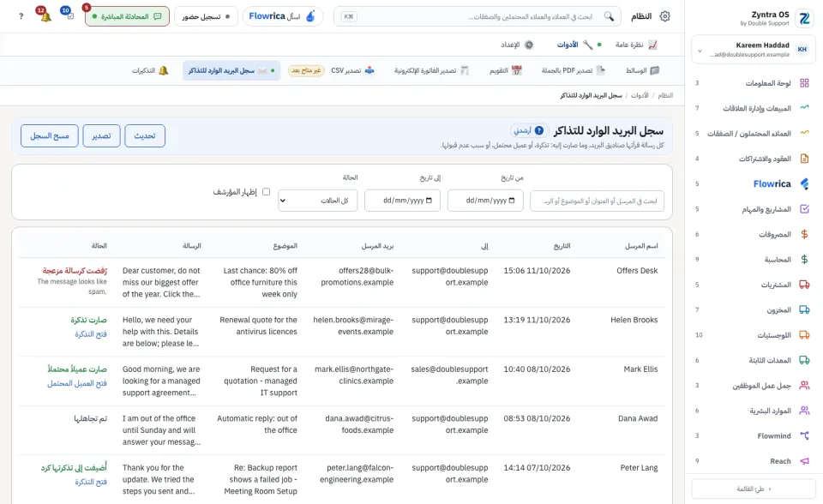Click the Dana Awad sender name cell
823x504 pixels.
point(638,418)
